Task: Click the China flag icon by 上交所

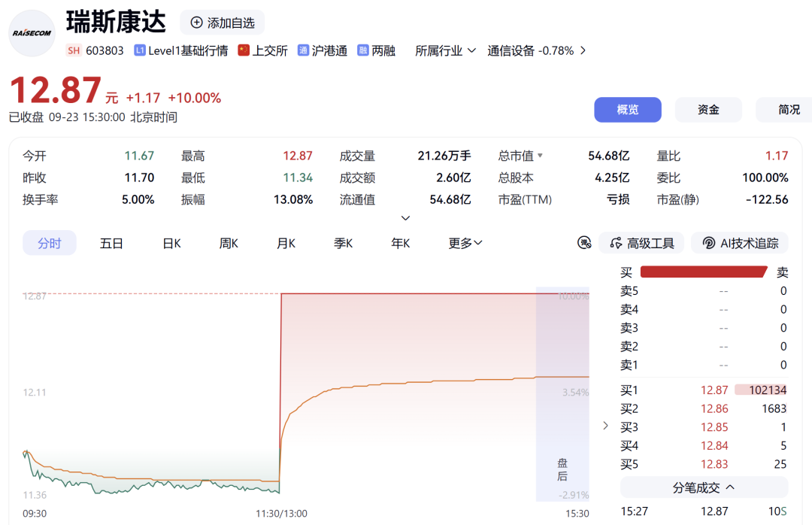Action: 244,50
